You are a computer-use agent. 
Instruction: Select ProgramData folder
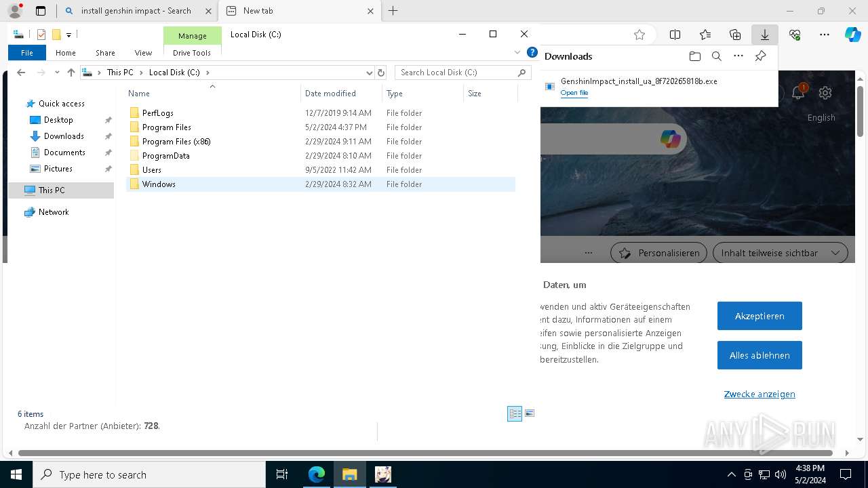165,156
